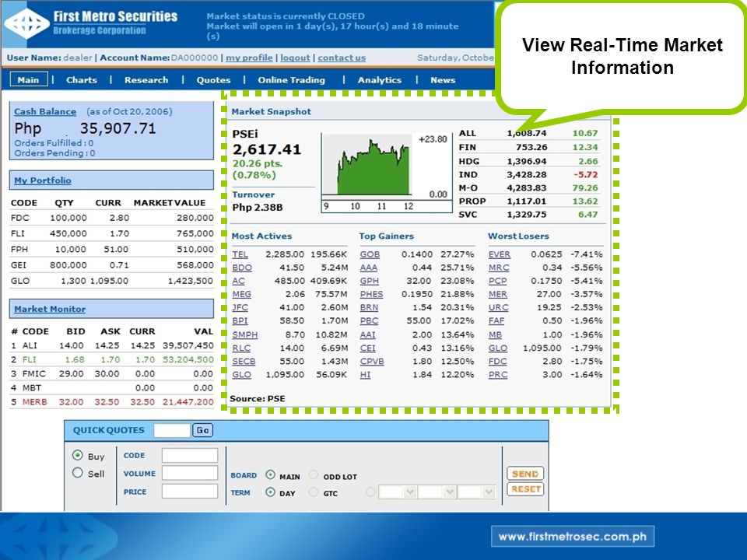Open SECB in Most Actives
The height and width of the screenshot is (560, 747).
click(x=244, y=362)
